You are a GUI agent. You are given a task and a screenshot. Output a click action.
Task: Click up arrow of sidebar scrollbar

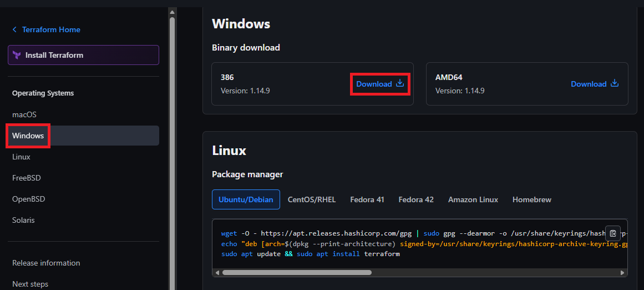(x=172, y=12)
